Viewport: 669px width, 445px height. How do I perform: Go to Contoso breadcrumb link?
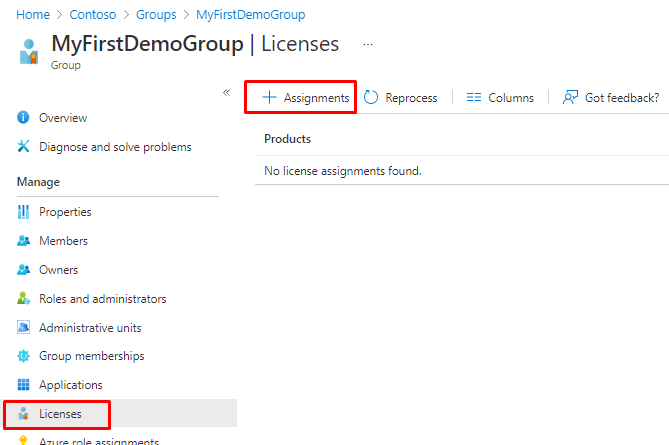click(x=92, y=15)
